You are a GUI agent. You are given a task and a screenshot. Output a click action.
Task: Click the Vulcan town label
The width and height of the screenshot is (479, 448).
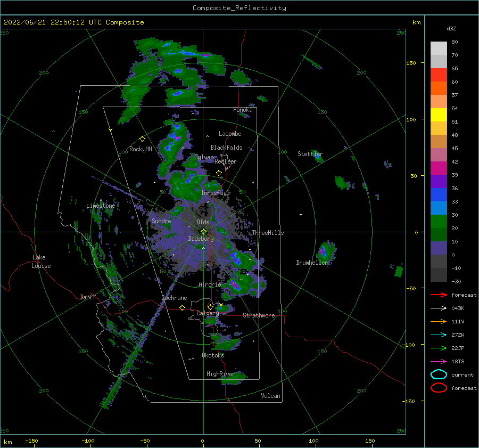pos(270,396)
